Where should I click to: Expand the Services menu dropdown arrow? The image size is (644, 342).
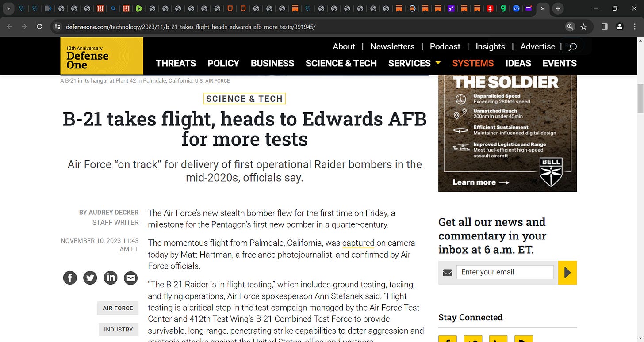pyautogui.click(x=438, y=63)
